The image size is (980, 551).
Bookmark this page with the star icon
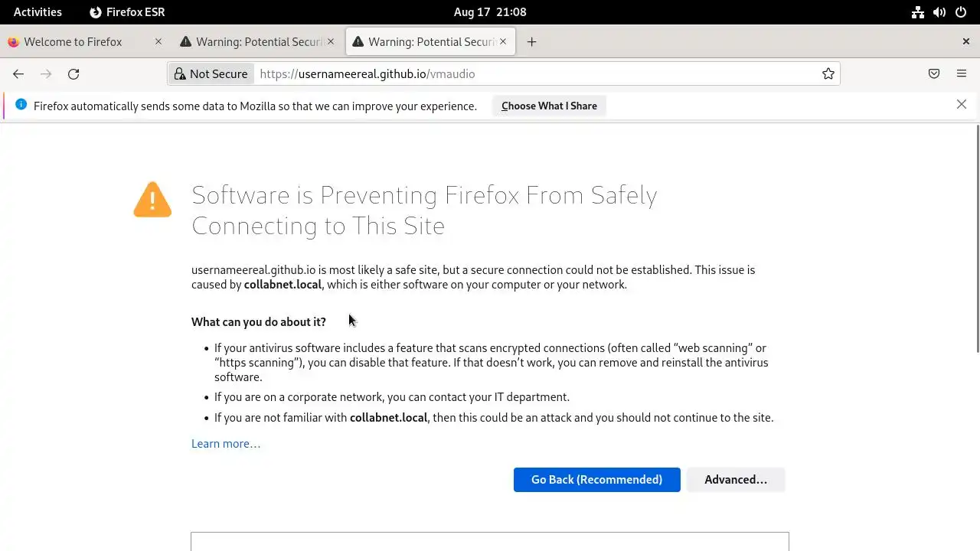point(828,73)
